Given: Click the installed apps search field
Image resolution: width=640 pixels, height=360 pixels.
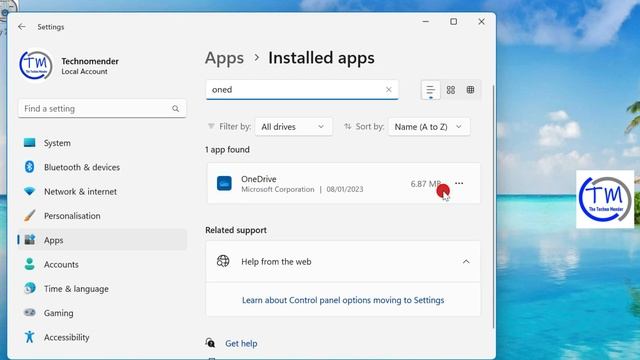Looking at the screenshot, I should 302,89.
